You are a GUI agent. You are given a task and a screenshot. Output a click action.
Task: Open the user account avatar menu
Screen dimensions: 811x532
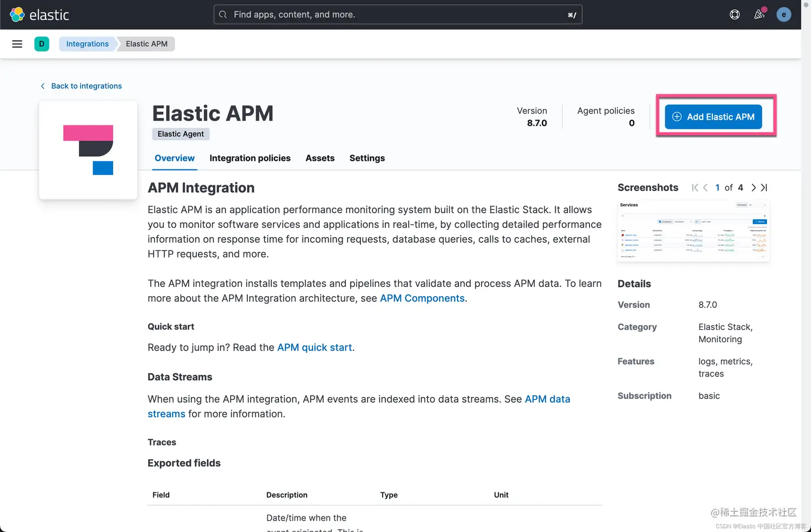[784, 14]
